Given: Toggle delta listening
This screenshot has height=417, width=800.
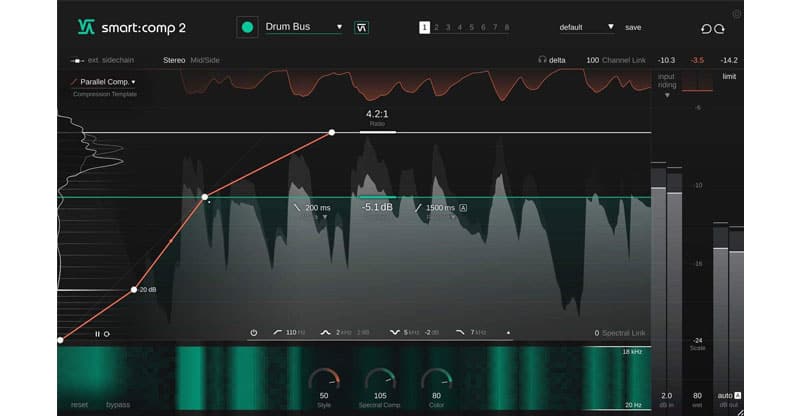Looking at the screenshot, I should click(x=557, y=60).
